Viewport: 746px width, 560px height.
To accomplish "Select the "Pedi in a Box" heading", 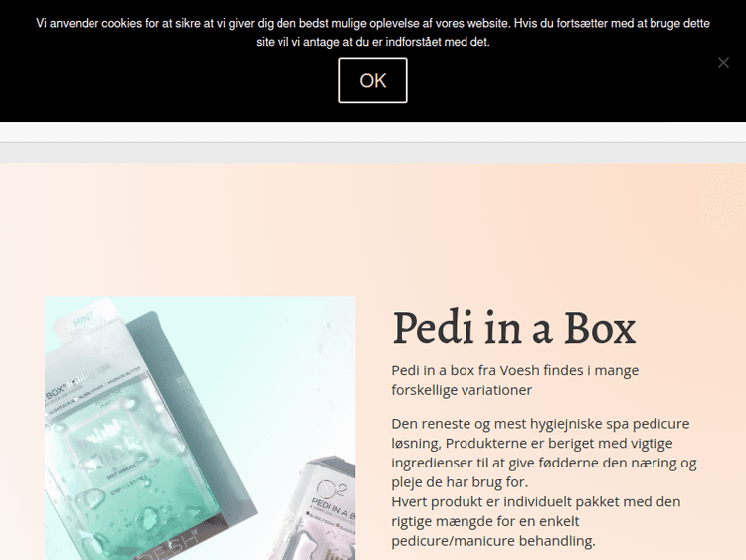I will tap(514, 328).
